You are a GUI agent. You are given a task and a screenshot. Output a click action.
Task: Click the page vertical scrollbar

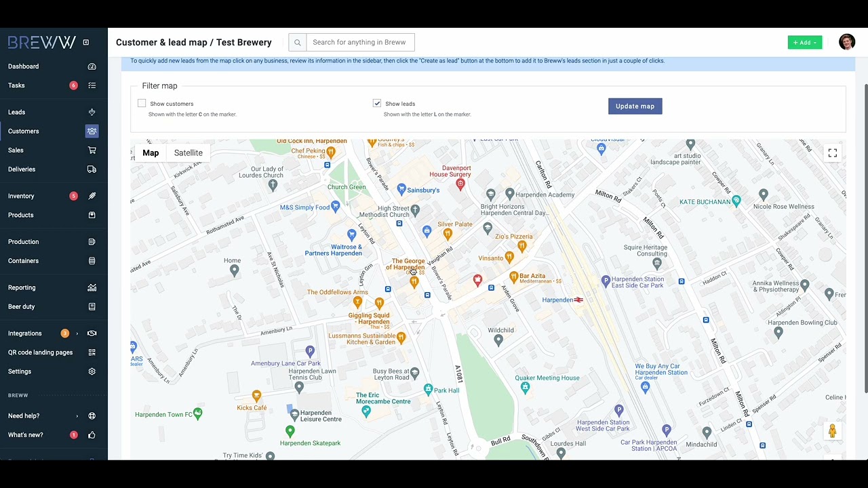tap(865, 237)
